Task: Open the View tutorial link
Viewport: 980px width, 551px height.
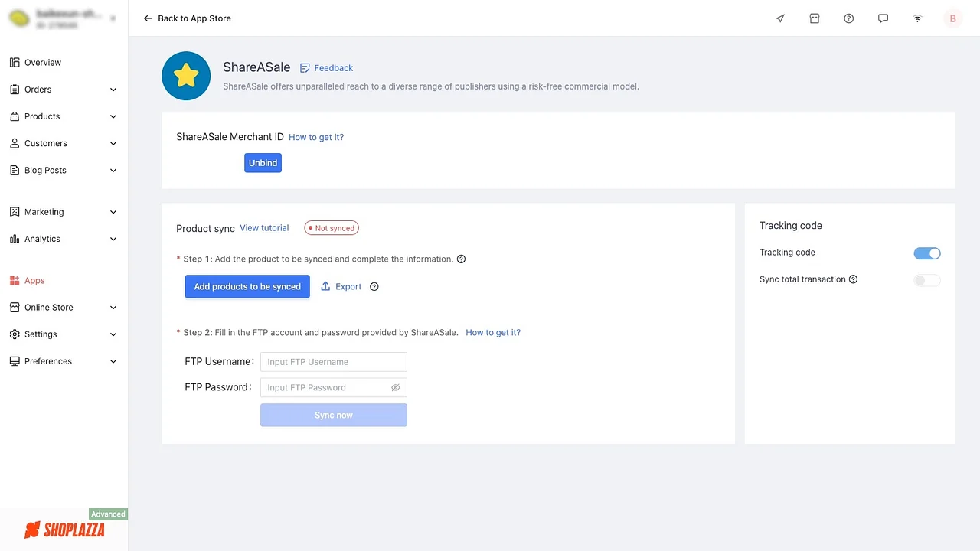Action: tap(264, 227)
